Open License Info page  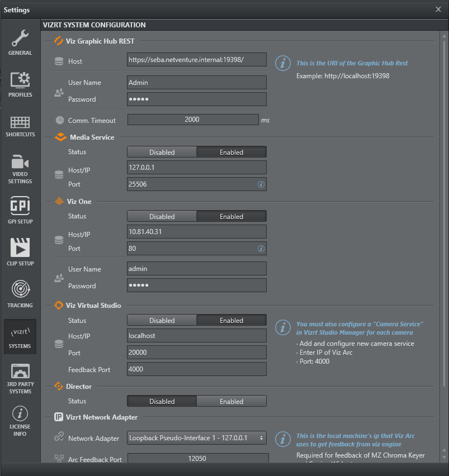coord(20,420)
